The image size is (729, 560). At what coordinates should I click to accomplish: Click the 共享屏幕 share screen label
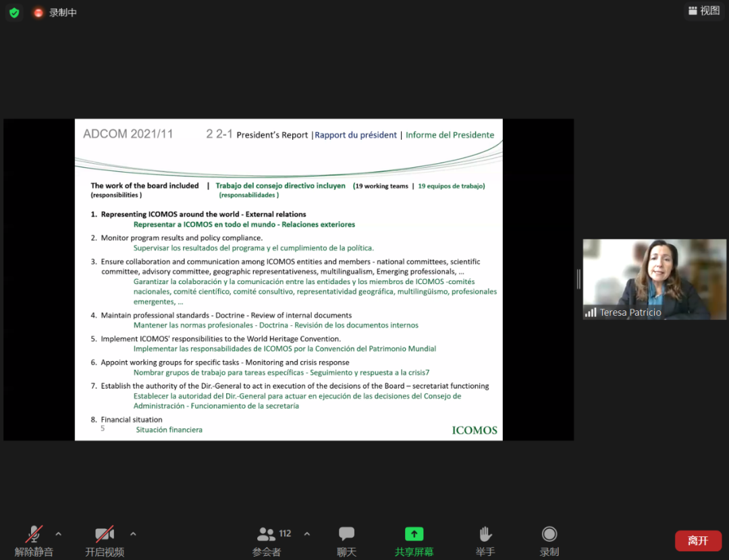[x=414, y=552]
